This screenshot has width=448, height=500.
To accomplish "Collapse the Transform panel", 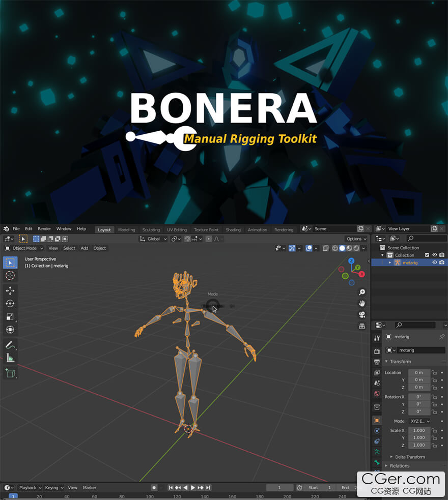I will [x=386, y=361].
